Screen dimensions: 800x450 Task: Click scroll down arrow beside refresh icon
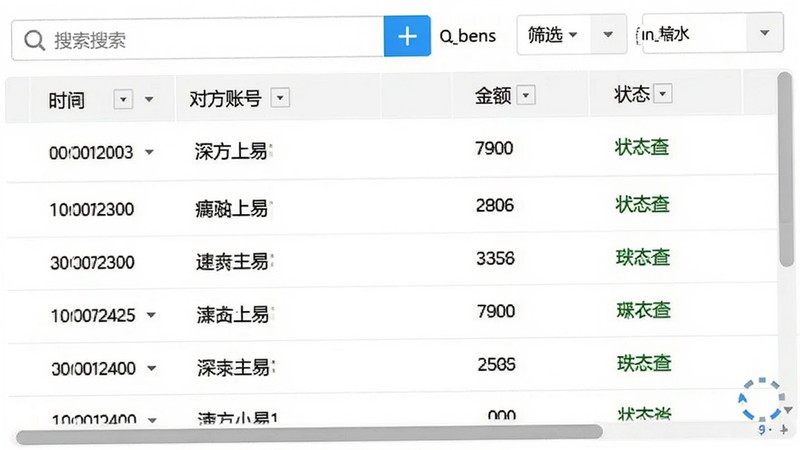[789, 410]
